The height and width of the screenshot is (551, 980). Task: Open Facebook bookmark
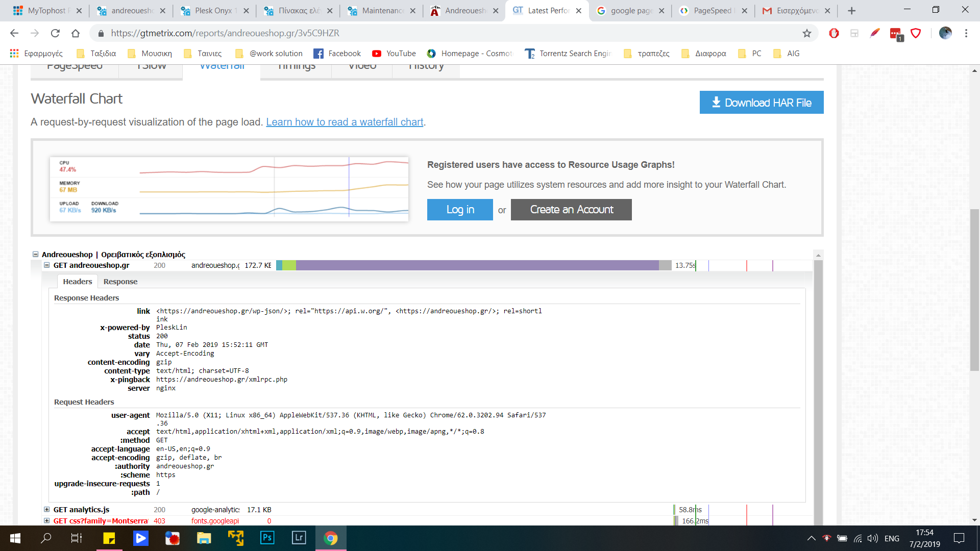337,54
